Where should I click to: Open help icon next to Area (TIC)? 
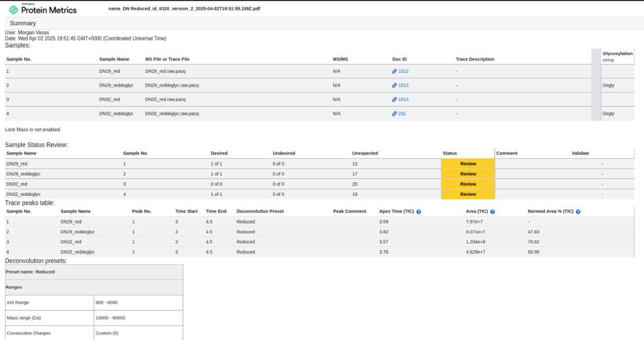[493, 212]
